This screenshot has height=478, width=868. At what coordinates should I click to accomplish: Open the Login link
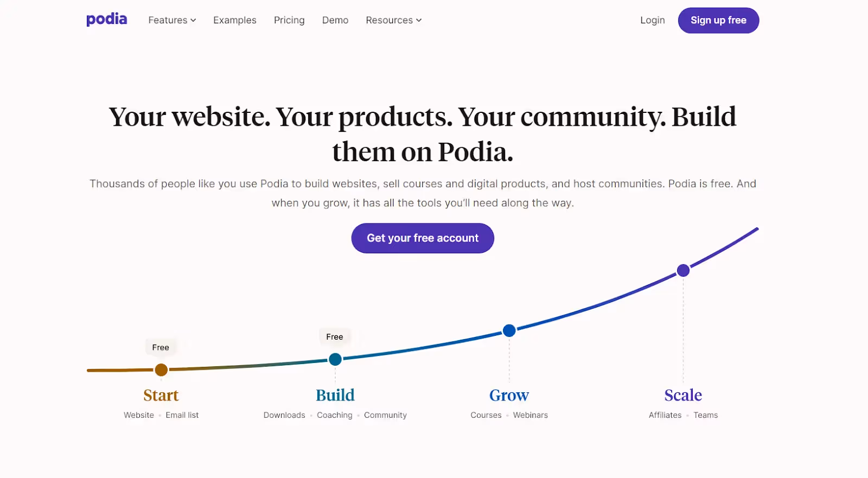652,20
